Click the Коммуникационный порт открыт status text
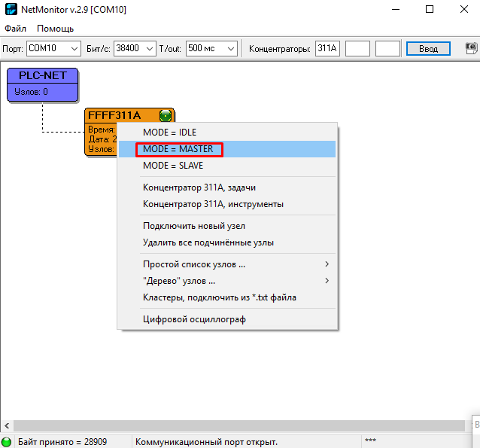 (x=206, y=442)
